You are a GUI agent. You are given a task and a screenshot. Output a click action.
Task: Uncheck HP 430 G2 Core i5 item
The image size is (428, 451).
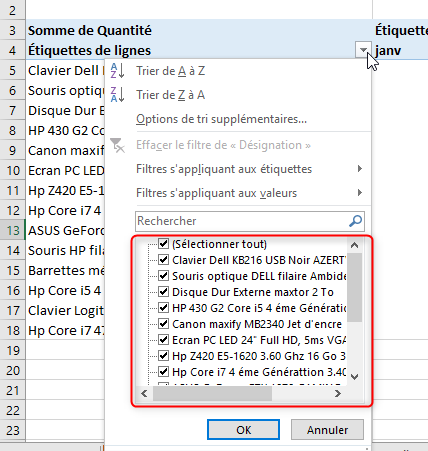pos(163,308)
